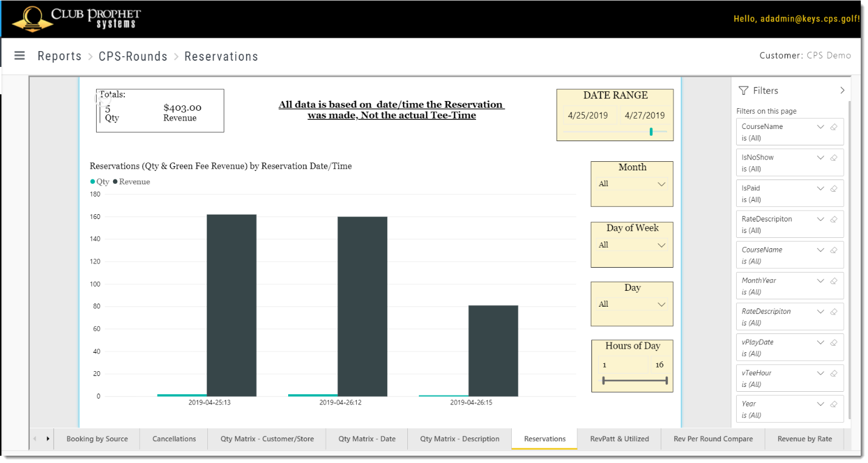Open the hamburger navigation menu
Image resolution: width=868 pixels, height=463 pixels.
click(x=19, y=55)
